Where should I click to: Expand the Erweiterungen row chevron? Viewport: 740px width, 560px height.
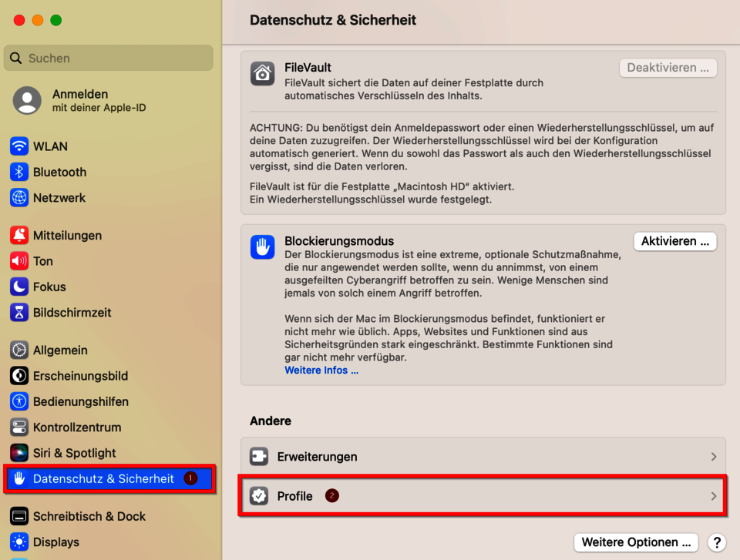pos(714,457)
